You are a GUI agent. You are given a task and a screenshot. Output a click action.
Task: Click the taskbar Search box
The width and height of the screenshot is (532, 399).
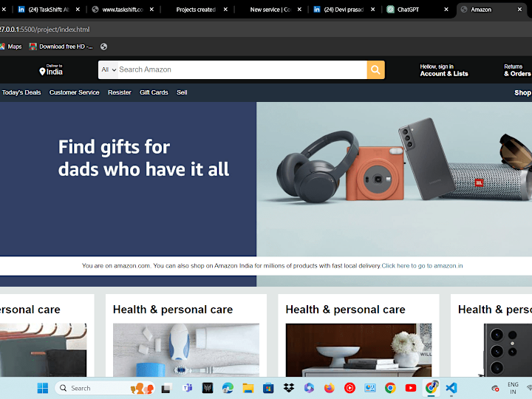105,388
